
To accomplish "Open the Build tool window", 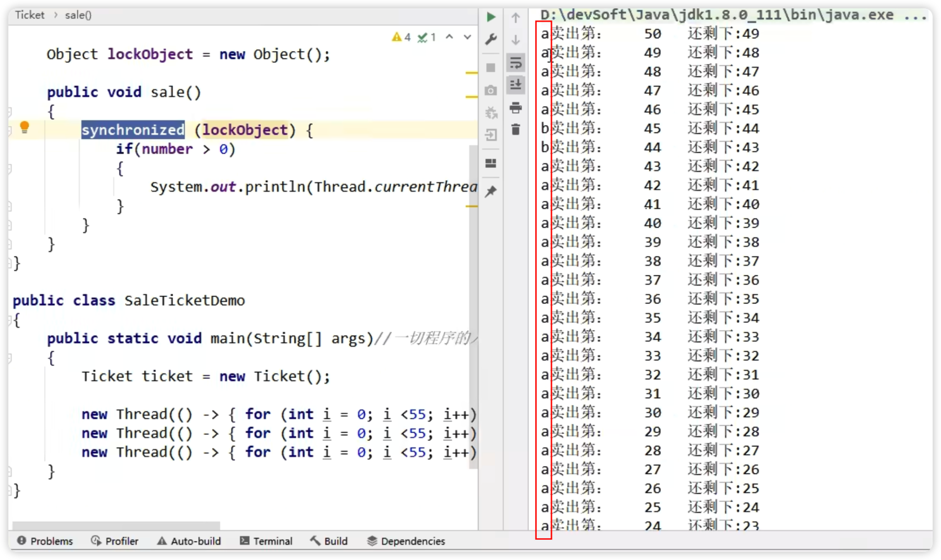I will click(x=329, y=541).
